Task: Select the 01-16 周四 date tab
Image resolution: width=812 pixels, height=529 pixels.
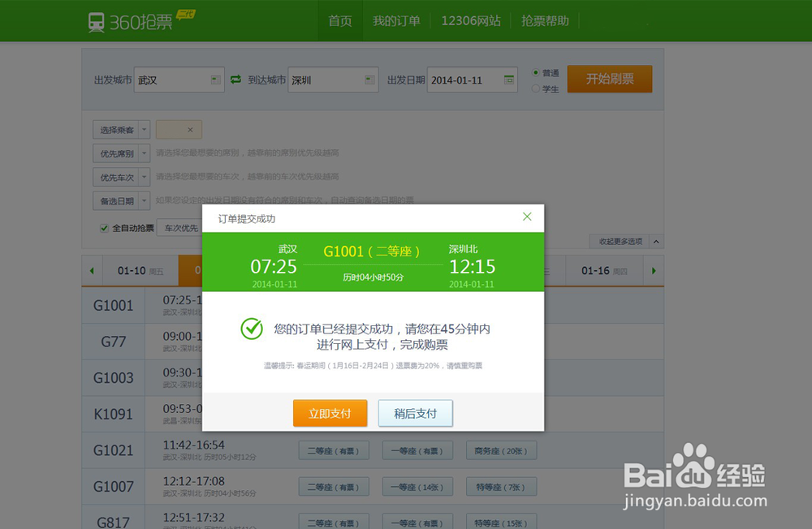Action: [604, 271]
